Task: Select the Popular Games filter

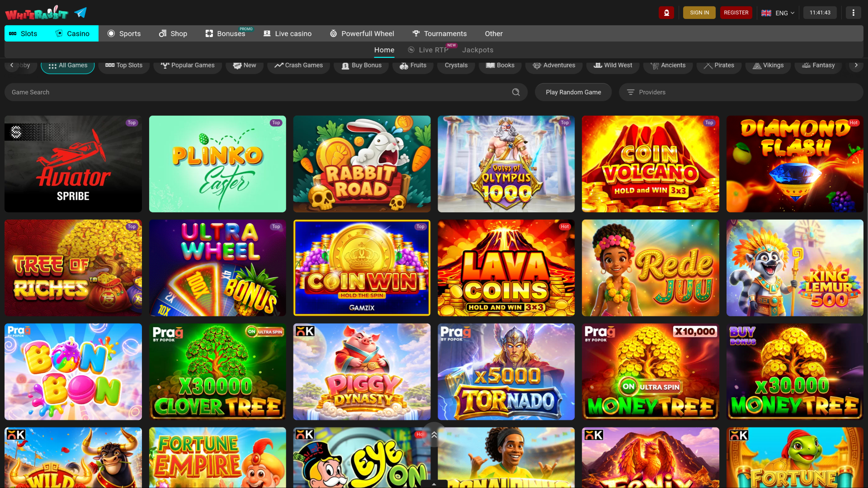Action: (188, 66)
